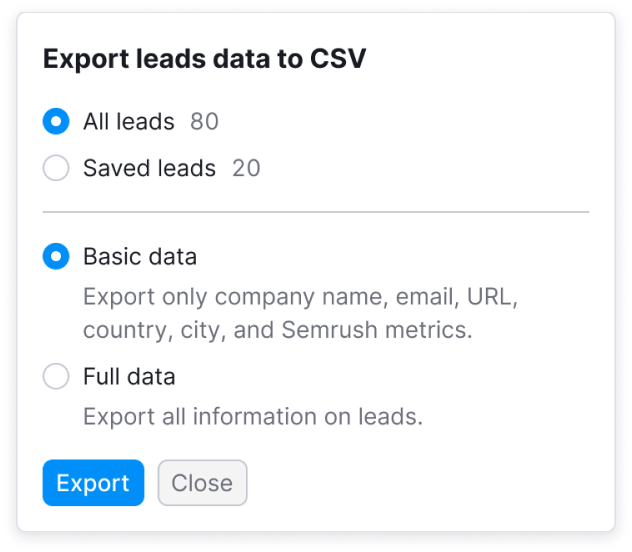Viewport: 632px width, 552px height.
Task: Click the "Semrush metrics" description text
Action: 376,330
